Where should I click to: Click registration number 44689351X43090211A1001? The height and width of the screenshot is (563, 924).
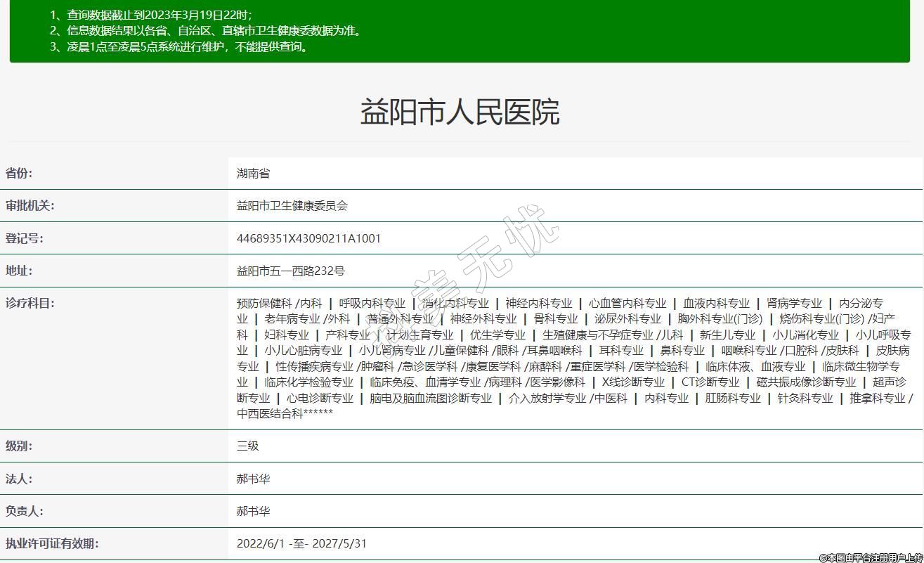pos(308,238)
